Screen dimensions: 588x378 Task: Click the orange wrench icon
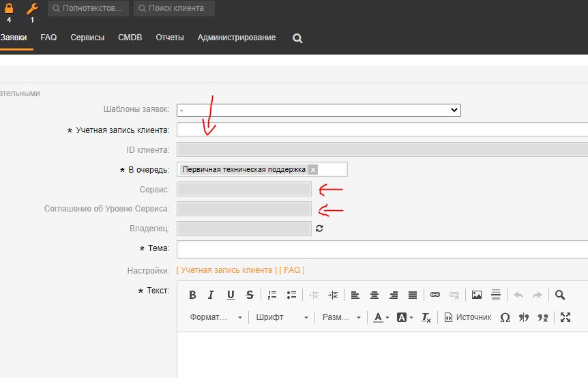[x=32, y=9]
